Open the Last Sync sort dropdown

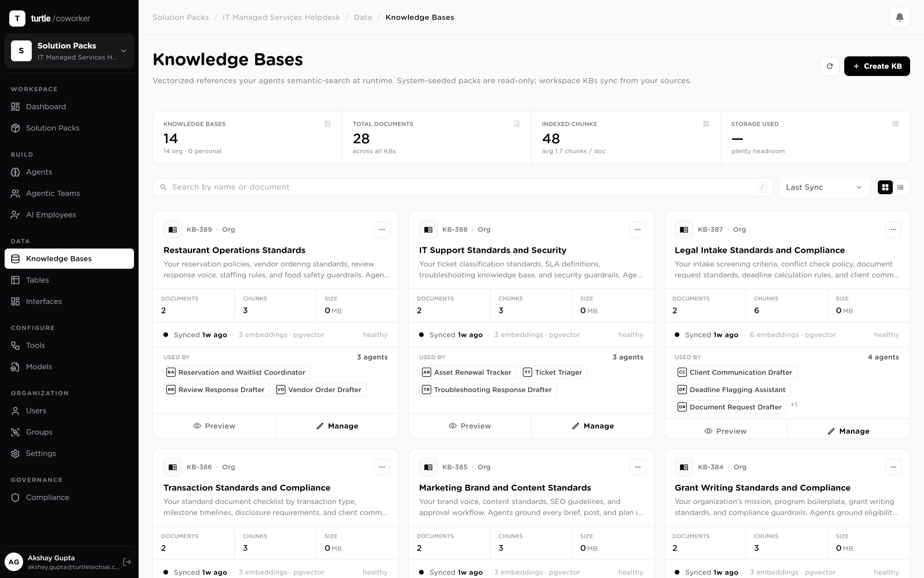[824, 187]
